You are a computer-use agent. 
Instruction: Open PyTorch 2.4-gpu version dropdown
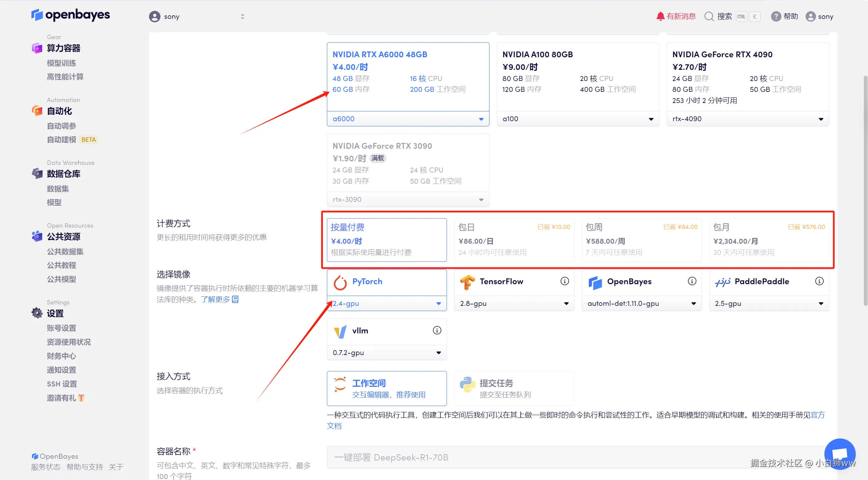tap(387, 303)
